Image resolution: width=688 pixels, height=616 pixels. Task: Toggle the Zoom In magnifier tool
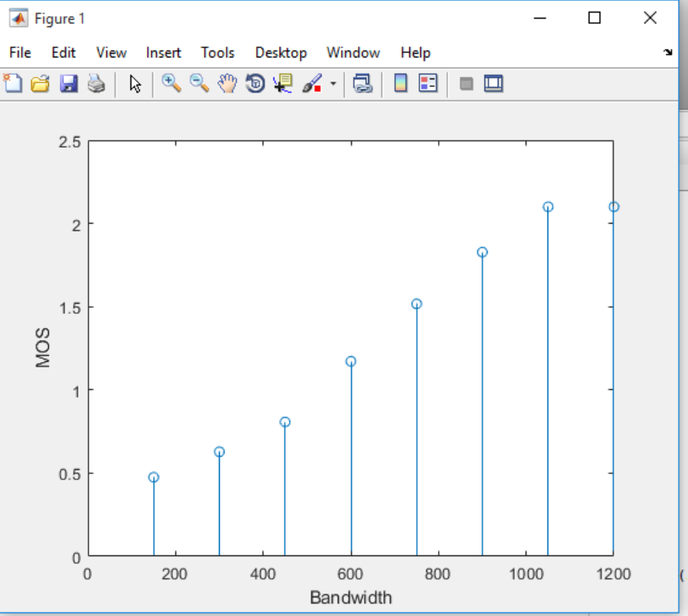[171, 83]
